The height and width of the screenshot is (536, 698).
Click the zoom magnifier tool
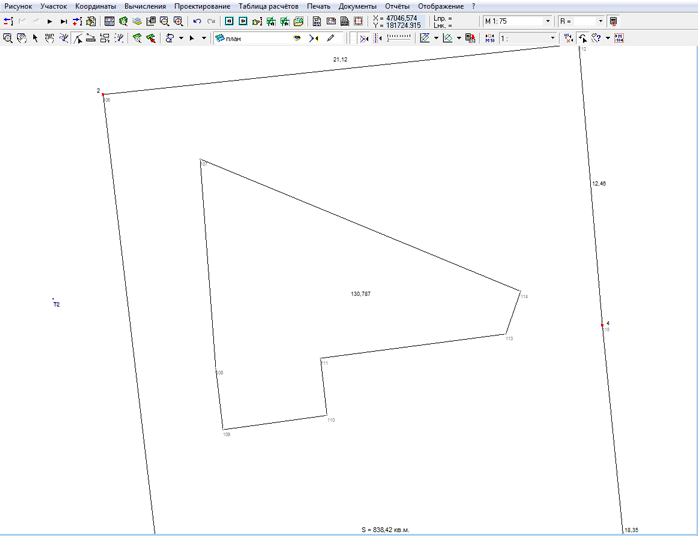point(7,38)
